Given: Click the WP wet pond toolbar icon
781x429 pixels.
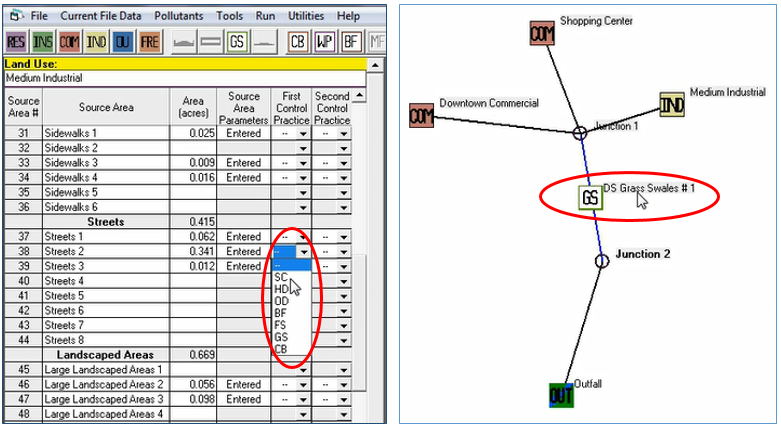Looking at the screenshot, I should pyautogui.click(x=325, y=42).
